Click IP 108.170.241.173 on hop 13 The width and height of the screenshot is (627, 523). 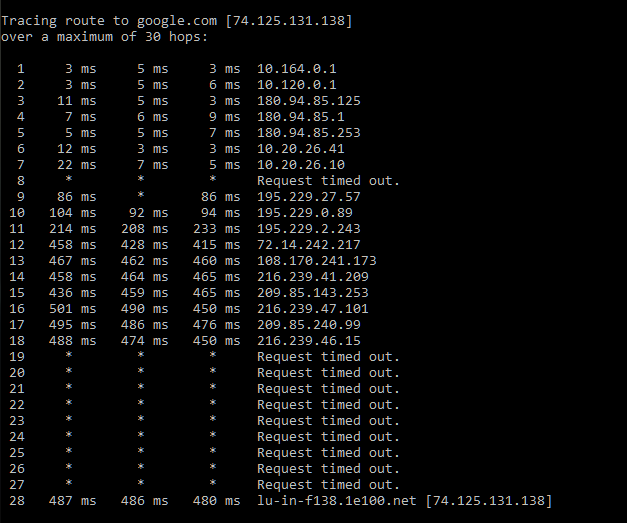point(317,261)
